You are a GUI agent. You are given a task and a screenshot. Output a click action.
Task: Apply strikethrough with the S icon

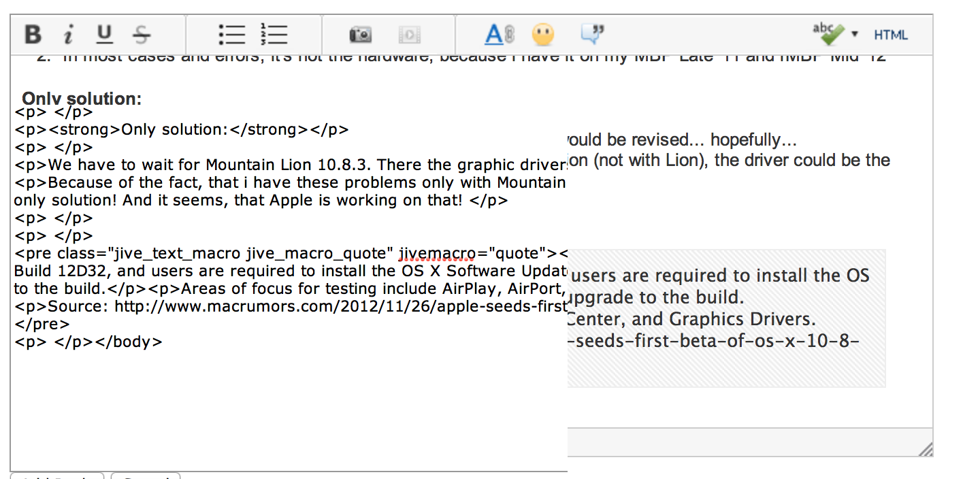click(x=142, y=34)
